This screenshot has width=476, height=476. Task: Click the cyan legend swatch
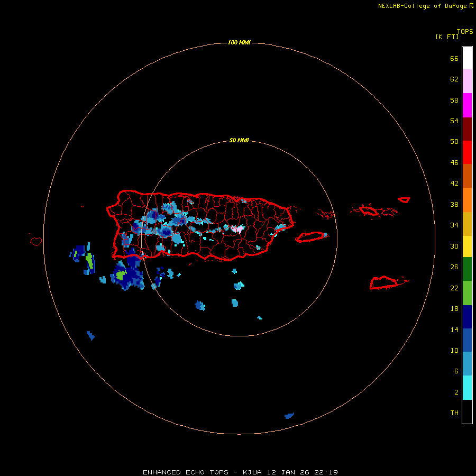pyautogui.click(x=467, y=388)
